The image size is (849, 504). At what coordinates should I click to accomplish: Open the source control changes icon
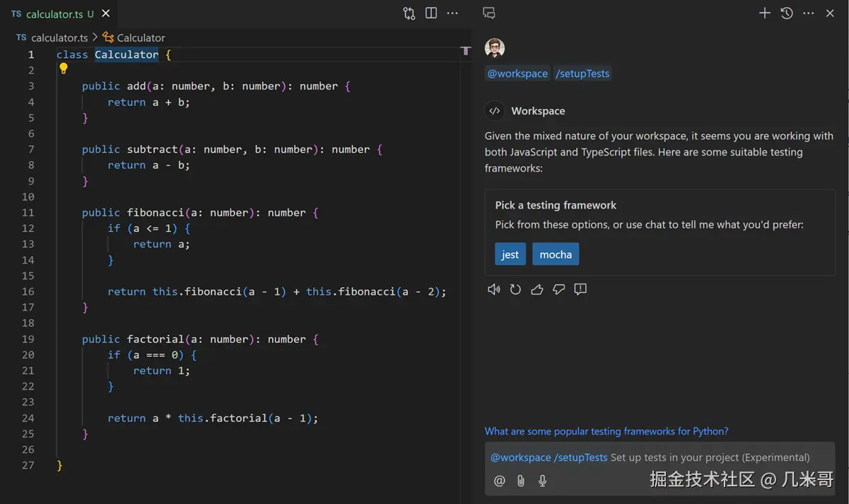(x=409, y=13)
